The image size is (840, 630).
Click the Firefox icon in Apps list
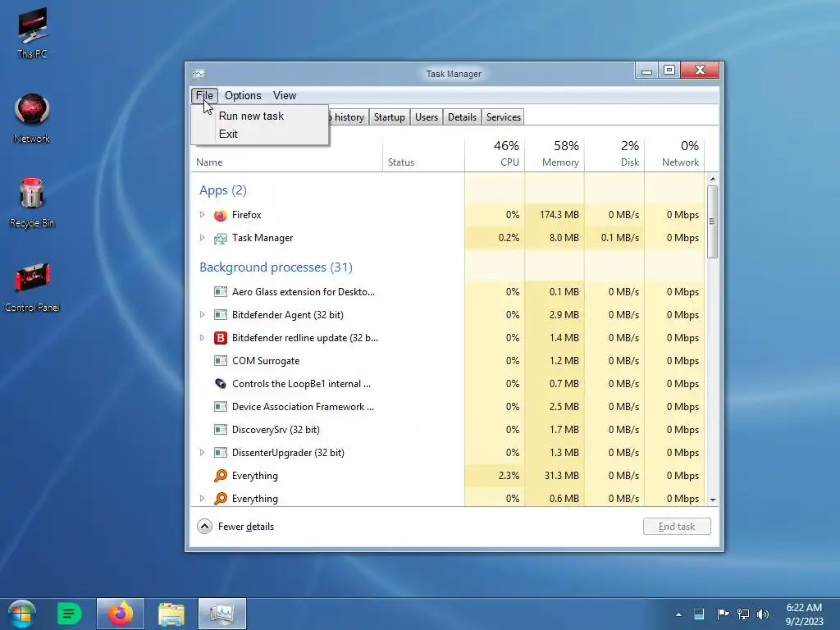220,215
